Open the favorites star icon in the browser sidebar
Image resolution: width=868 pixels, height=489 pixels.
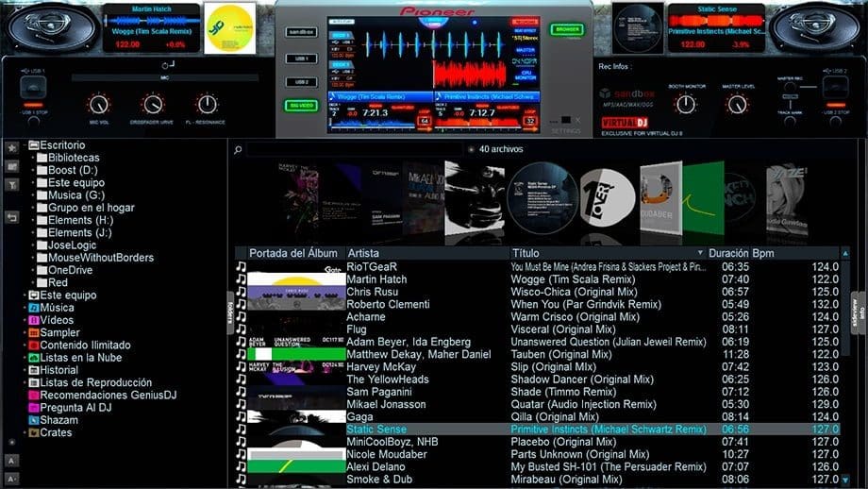click(x=11, y=148)
